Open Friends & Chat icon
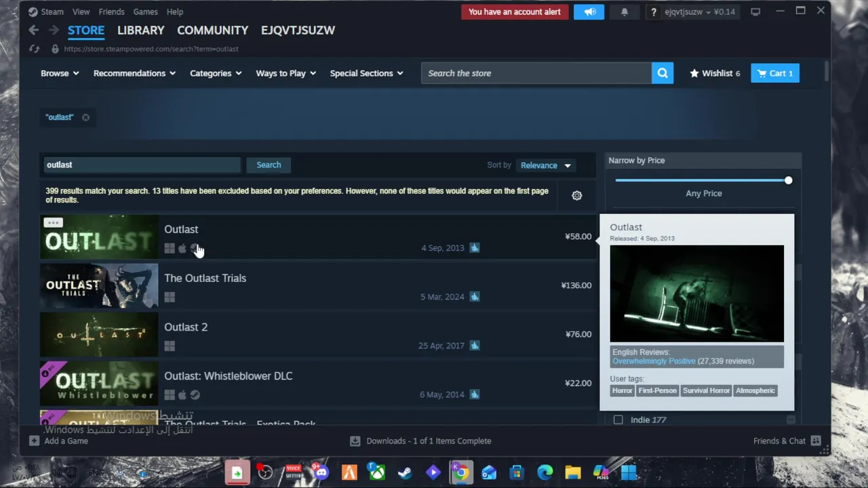This screenshot has height=488, width=868. coord(816,441)
